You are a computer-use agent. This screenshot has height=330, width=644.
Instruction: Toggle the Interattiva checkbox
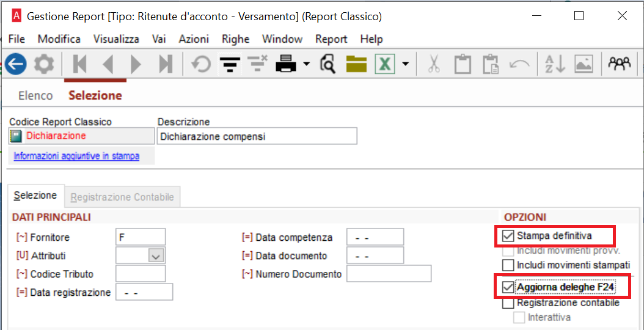(519, 317)
